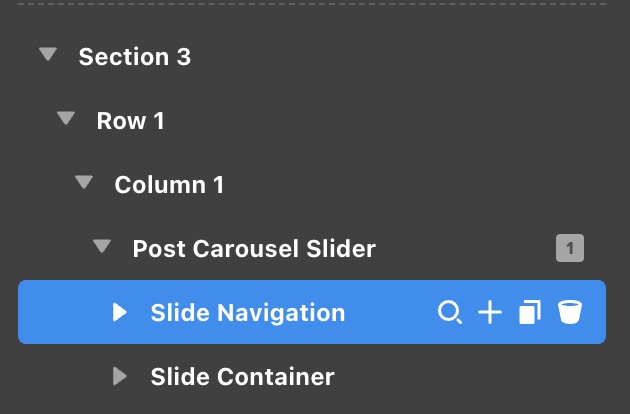Delete Slide Navigation with the trash icon
The height and width of the screenshot is (414, 630).
tap(569, 313)
